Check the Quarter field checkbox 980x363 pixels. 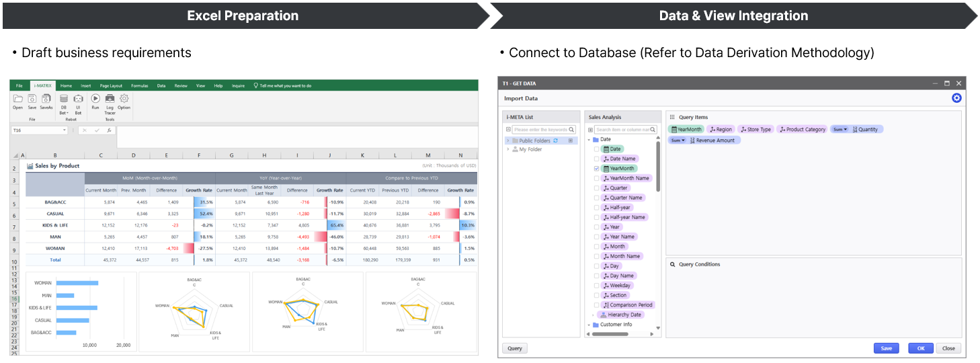pos(596,188)
